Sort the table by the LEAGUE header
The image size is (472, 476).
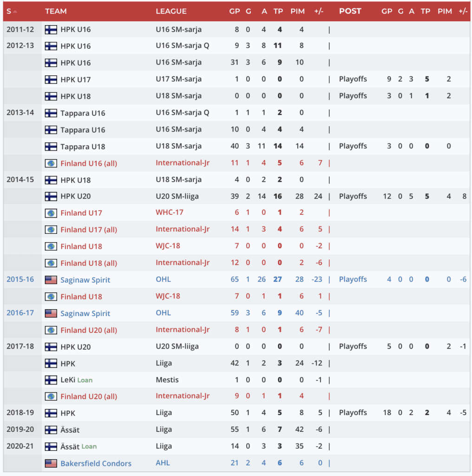point(171,11)
